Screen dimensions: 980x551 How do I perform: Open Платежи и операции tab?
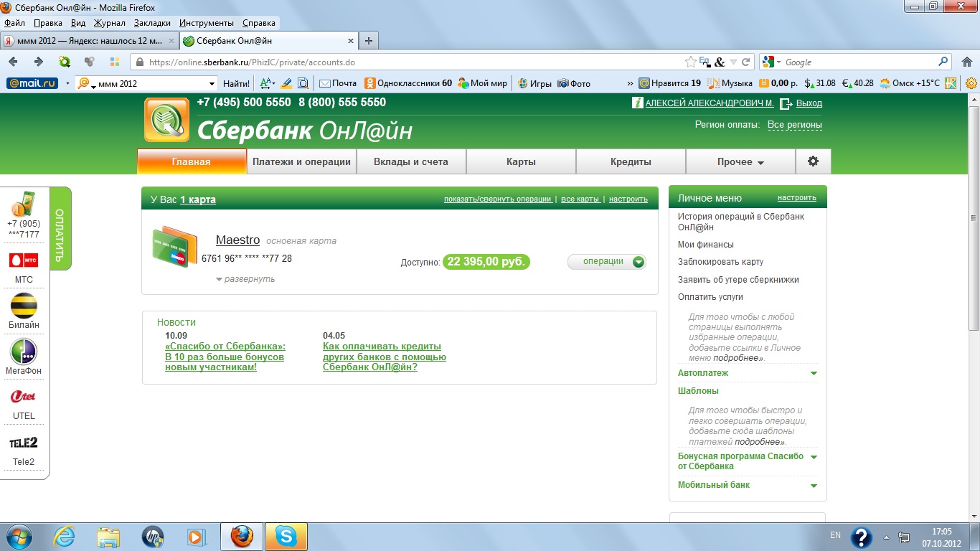tap(301, 161)
